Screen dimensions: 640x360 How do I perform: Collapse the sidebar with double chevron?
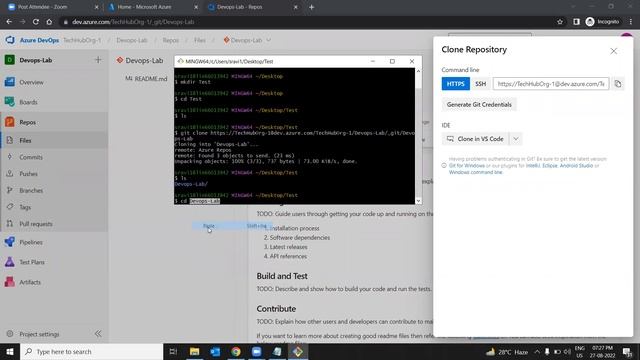pyautogui.click(x=98, y=334)
